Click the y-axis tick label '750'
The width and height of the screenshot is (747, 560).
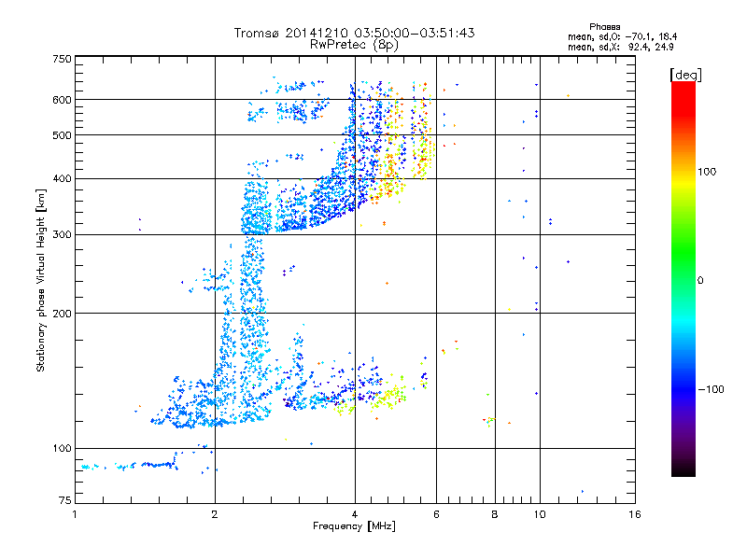click(x=62, y=59)
